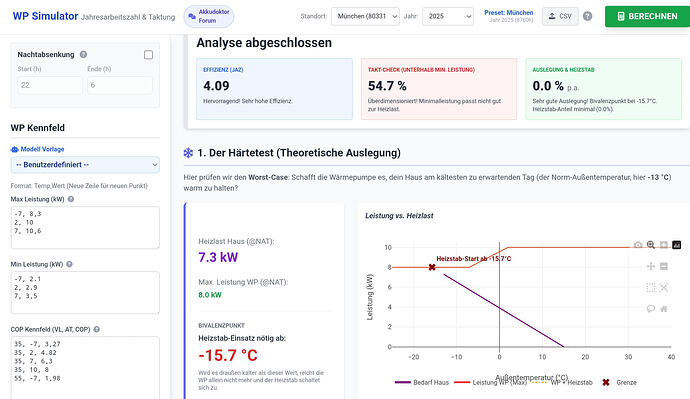Toggle Leistung WP (Max) series in legend
690x399 pixels.
tap(490, 382)
